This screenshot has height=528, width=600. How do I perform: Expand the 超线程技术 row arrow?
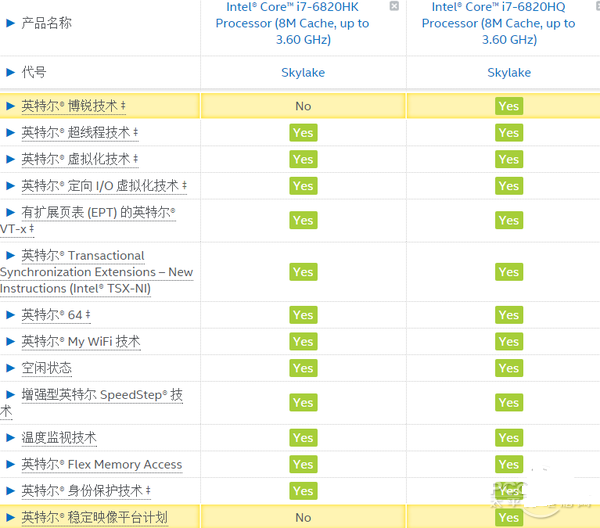coord(10,132)
